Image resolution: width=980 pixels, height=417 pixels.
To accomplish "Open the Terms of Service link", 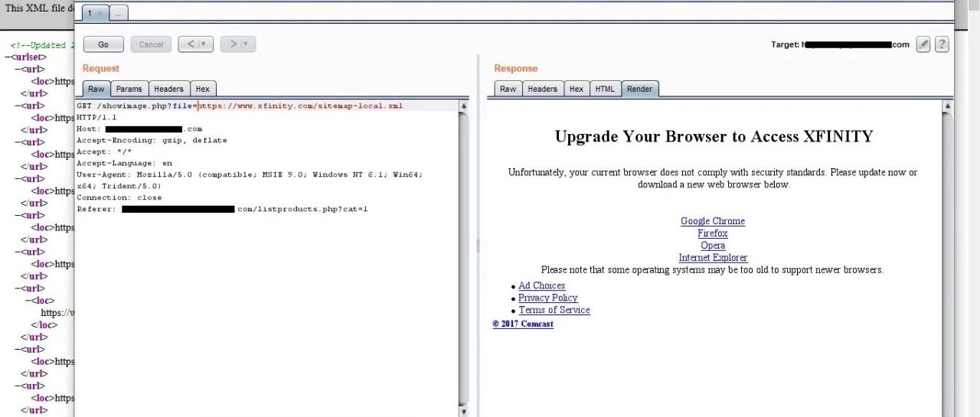I will point(554,310).
